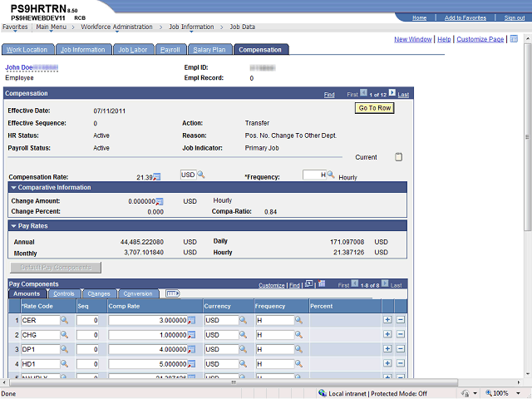Open Rate Code lookup for CER row
The width and height of the screenshot is (532, 399).
tap(64, 320)
